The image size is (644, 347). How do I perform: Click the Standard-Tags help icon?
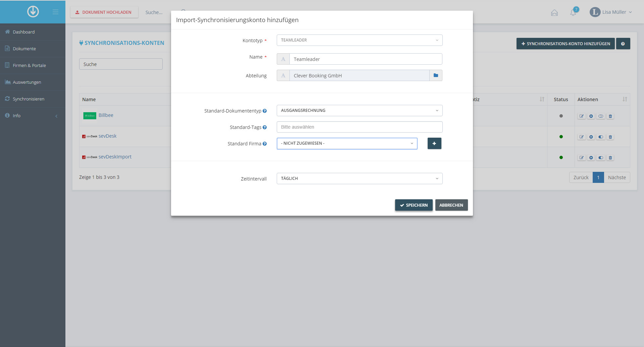coord(265,127)
